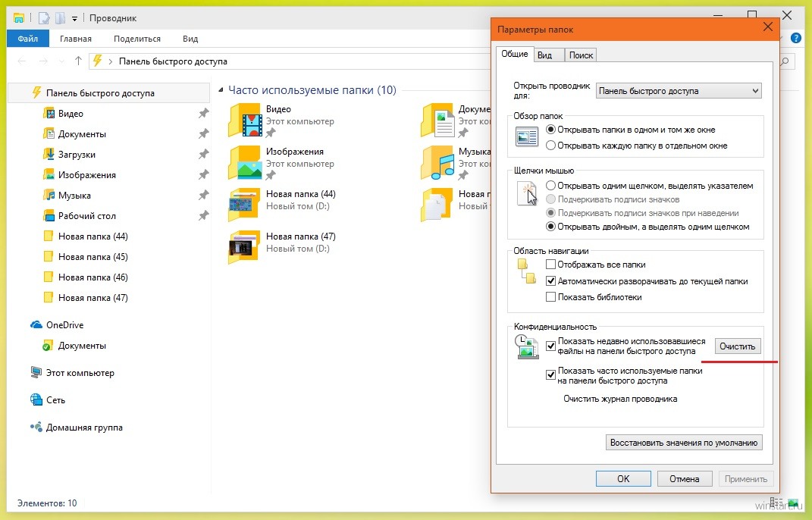Open the Вид ribbon tab in Explorer
The height and width of the screenshot is (520, 812).
pyautogui.click(x=190, y=39)
